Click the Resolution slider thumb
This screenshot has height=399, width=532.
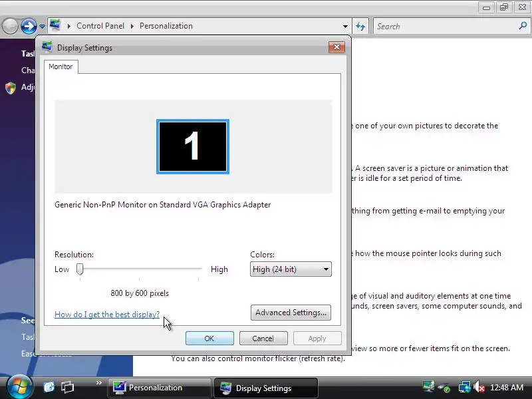pos(80,269)
